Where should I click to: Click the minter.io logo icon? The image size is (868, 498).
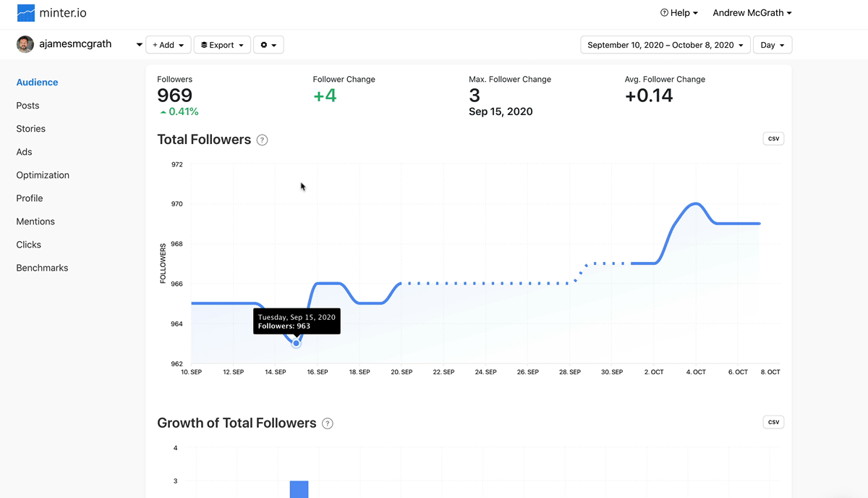25,13
